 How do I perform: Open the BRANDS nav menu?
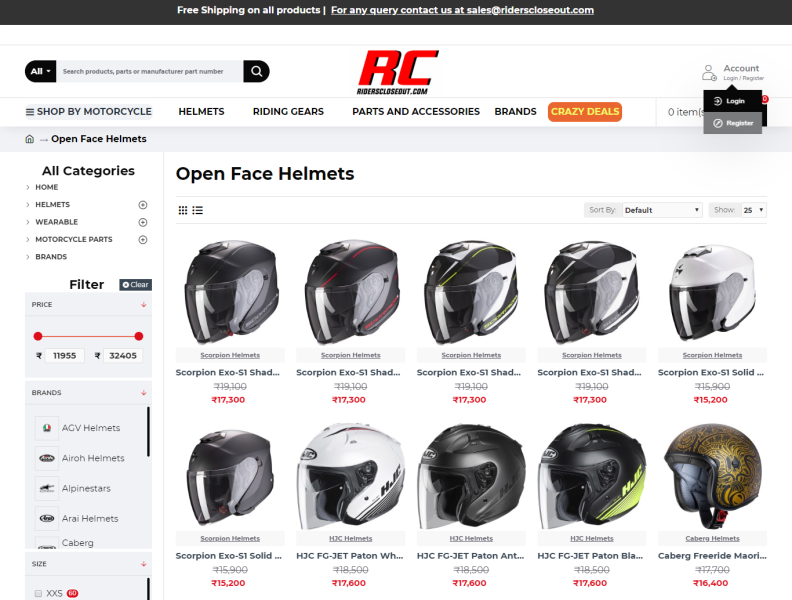(x=515, y=112)
